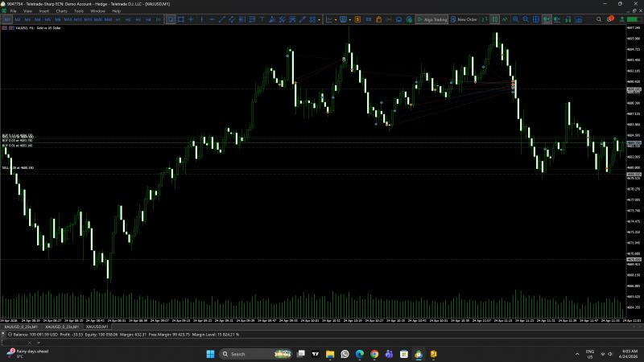Select the crosshair tool

point(191,19)
